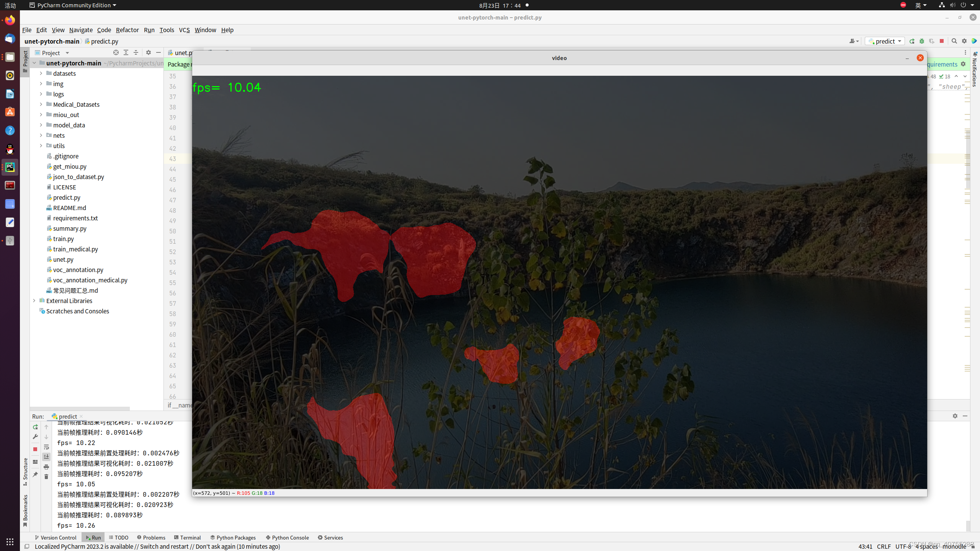
Task: Open Run panel settings gear icon
Action: pyautogui.click(x=955, y=416)
